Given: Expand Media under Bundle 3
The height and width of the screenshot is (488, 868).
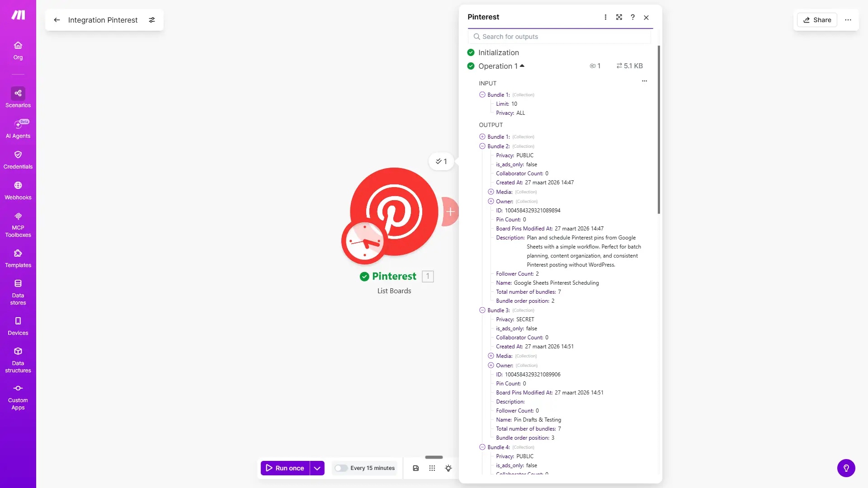Looking at the screenshot, I should [x=491, y=356].
